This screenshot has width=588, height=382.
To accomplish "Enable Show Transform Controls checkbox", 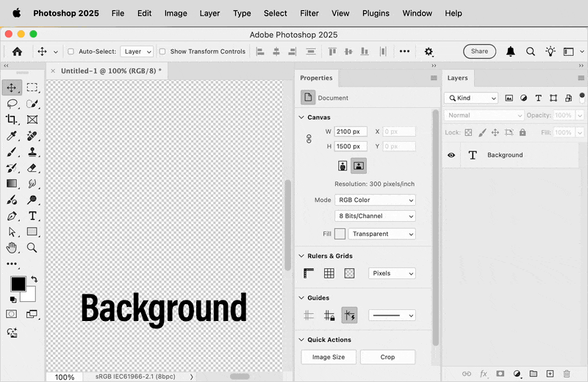I will pos(162,51).
